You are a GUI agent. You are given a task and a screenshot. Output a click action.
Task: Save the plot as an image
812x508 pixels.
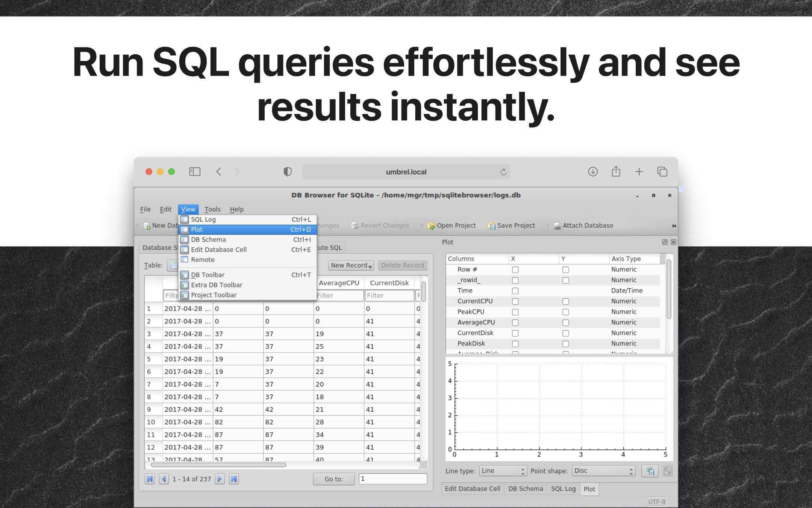pyautogui.click(x=650, y=471)
